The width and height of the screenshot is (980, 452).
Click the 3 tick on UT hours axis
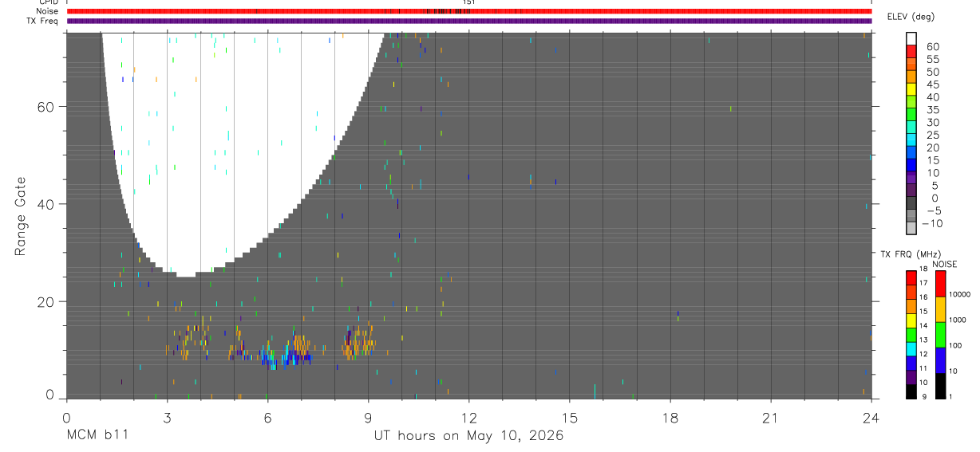167,418
